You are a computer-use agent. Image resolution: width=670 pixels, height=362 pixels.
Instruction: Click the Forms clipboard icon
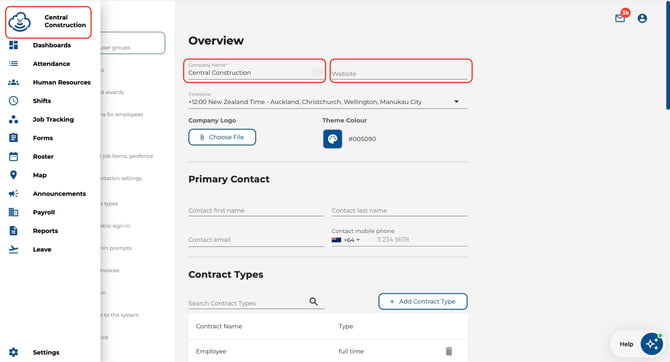pos(14,138)
